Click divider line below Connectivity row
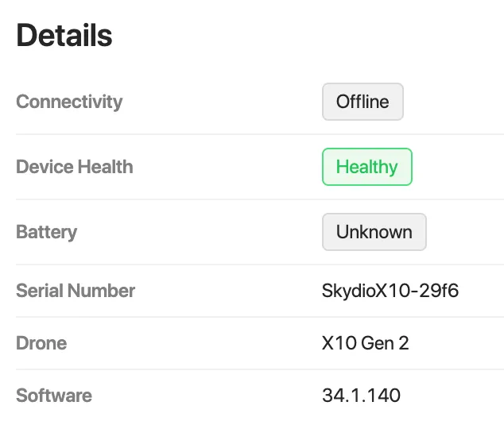Screen dimensions: 504x421 point(260,134)
